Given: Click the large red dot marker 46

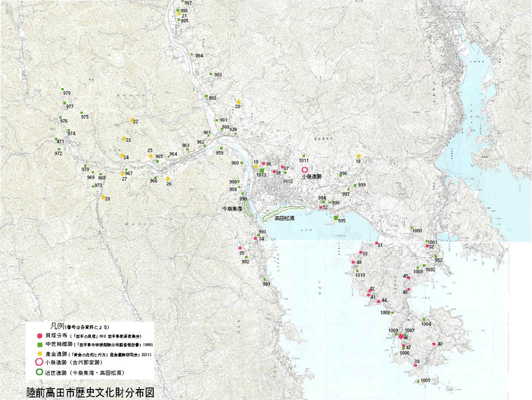Looking at the screenshot, I should coord(401,336).
